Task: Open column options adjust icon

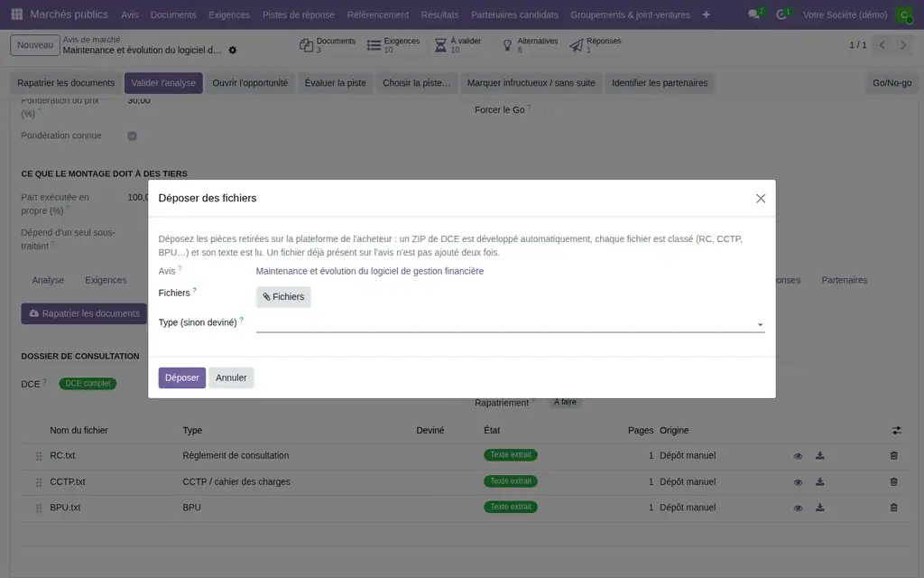Action: pos(896,431)
